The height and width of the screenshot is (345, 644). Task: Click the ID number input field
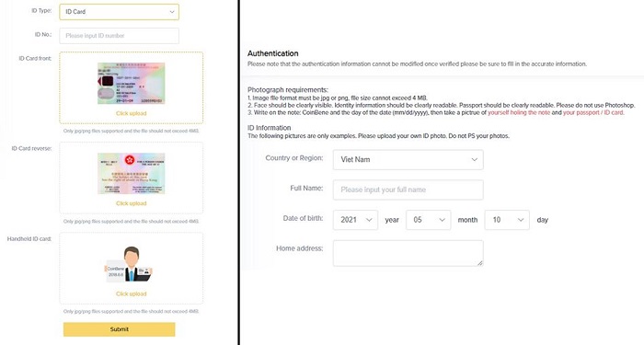[x=119, y=36]
